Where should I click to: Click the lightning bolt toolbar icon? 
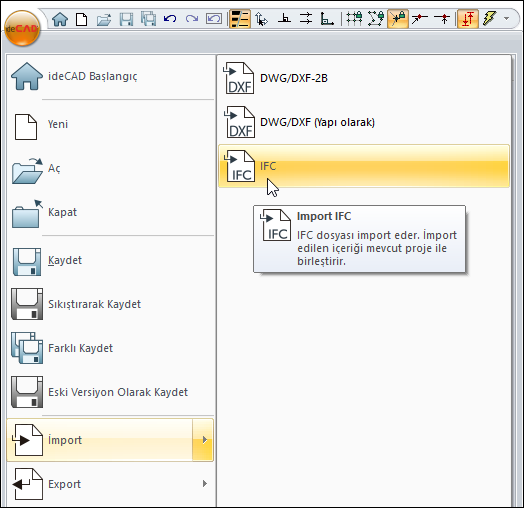click(x=489, y=18)
